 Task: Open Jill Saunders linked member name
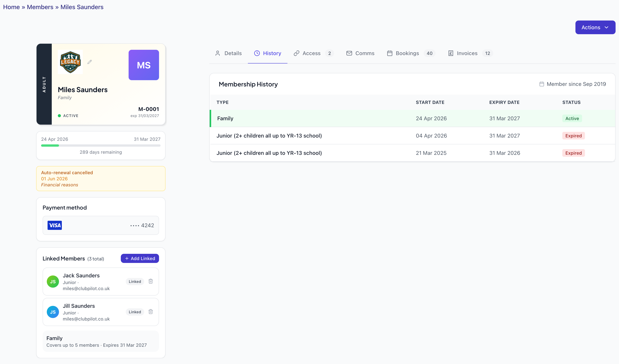pos(79,306)
